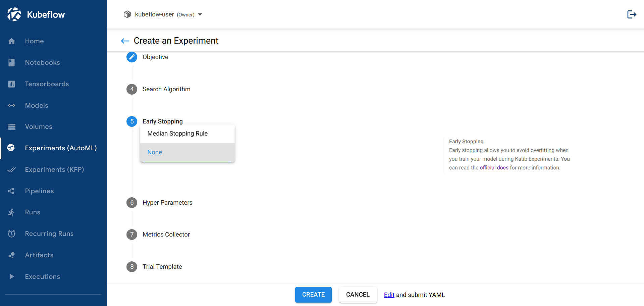The image size is (644, 306).
Task: Open the official docs link
Action: pos(494,168)
